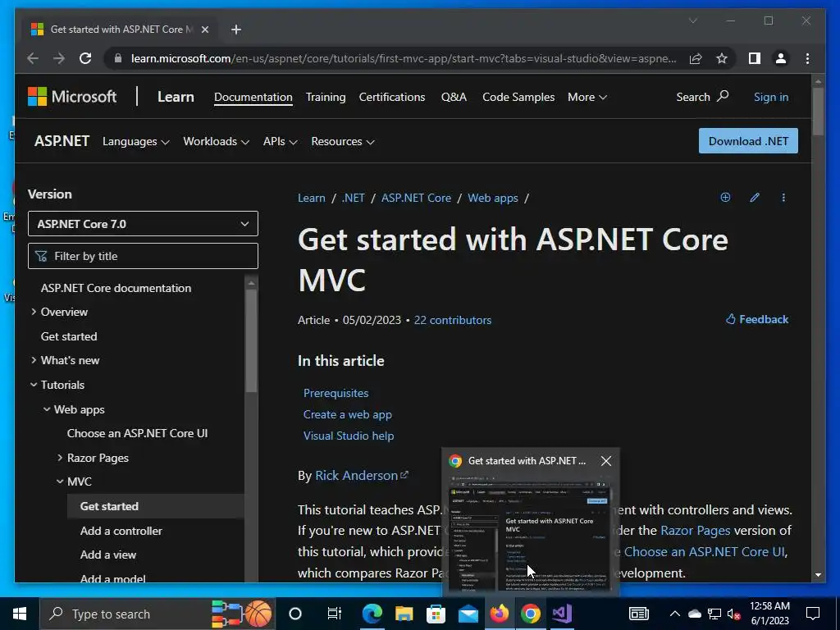Expand the Razor Pages tree node

[x=59, y=458]
